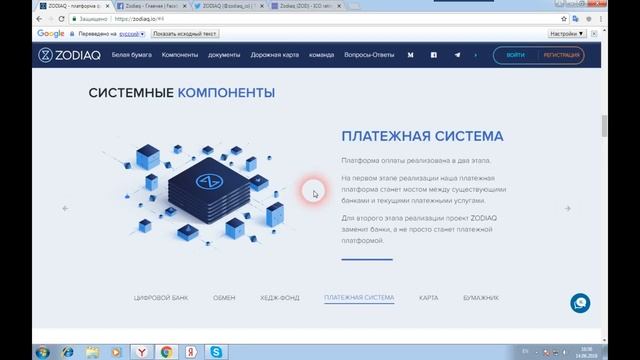This screenshot has width=640, height=360.
Task: Open the red Yandex taskbar icon
Action: click(x=191, y=352)
